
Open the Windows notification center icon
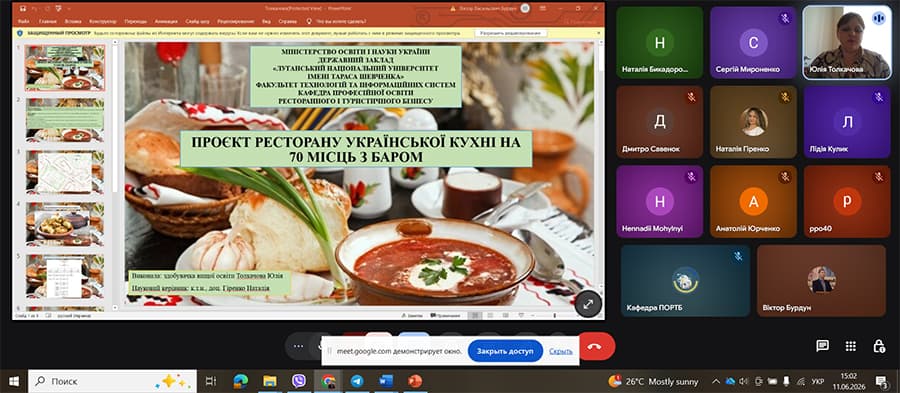(881, 381)
